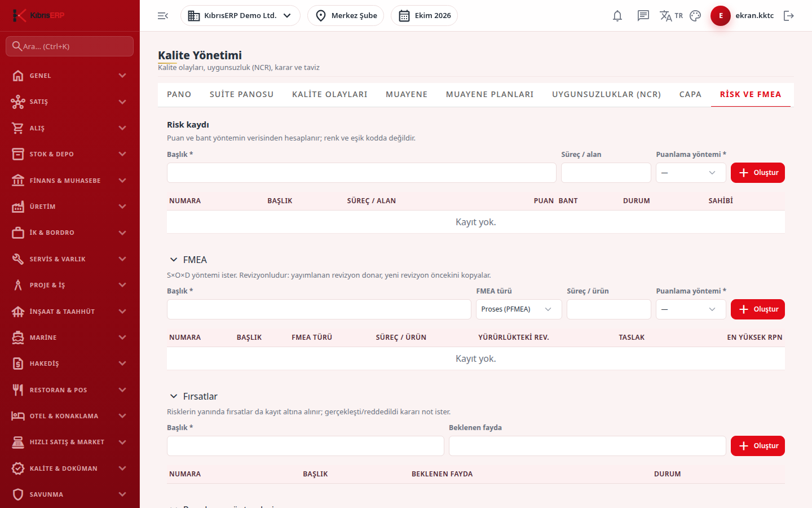Click the Alış cart icon
The width and height of the screenshot is (812, 508).
[x=18, y=128]
